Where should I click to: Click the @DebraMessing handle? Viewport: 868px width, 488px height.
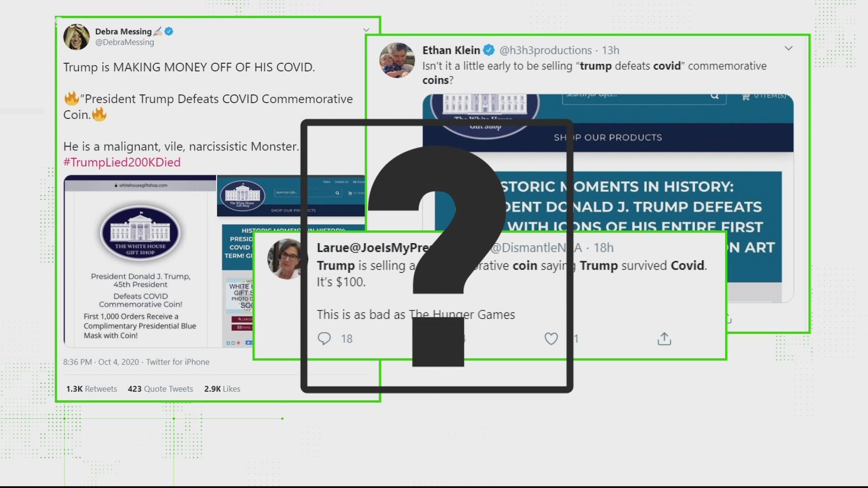[x=124, y=42]
